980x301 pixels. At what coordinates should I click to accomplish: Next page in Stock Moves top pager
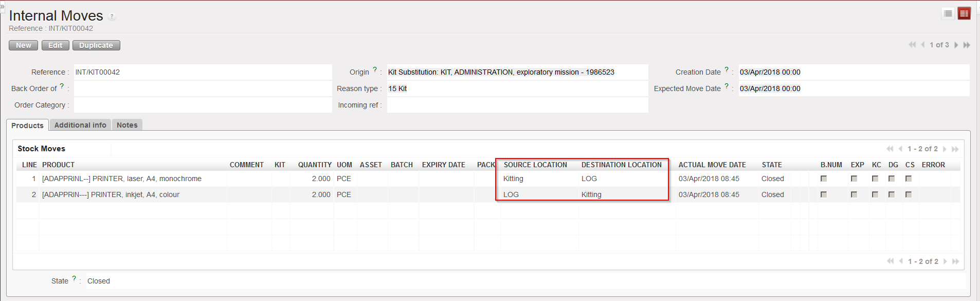(x=945, y=149)
